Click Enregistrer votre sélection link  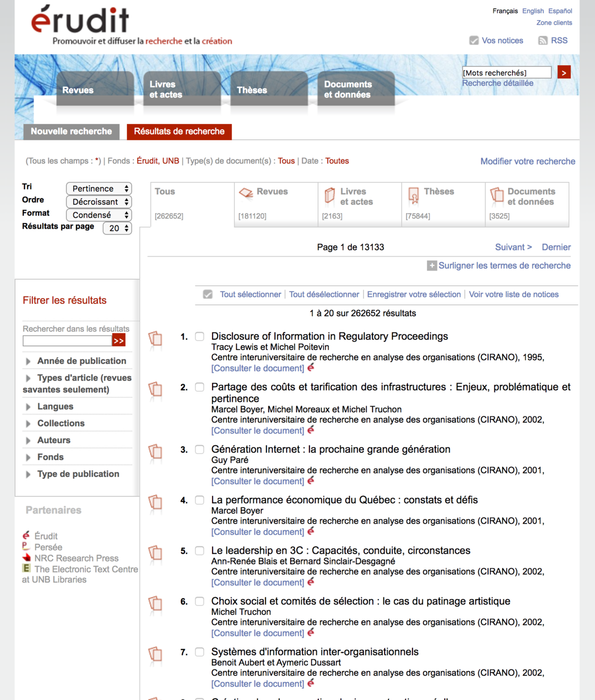point(414,295)
